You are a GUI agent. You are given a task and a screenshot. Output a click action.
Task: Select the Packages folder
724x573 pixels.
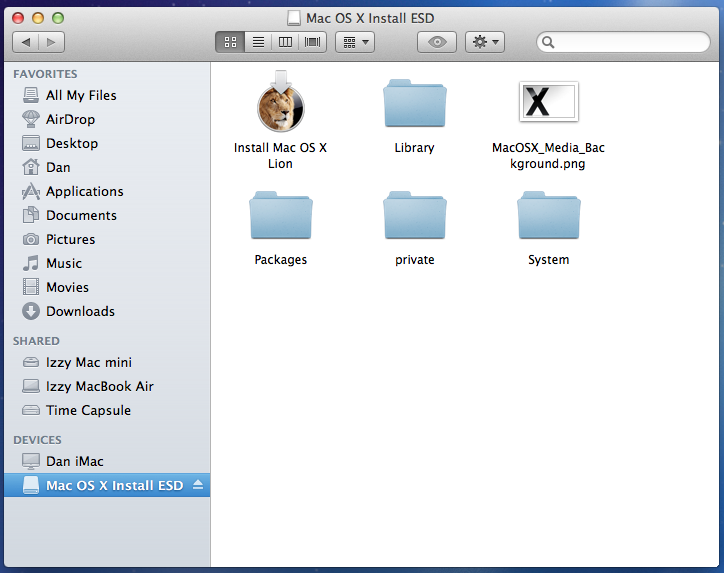(x=281, y=215)
